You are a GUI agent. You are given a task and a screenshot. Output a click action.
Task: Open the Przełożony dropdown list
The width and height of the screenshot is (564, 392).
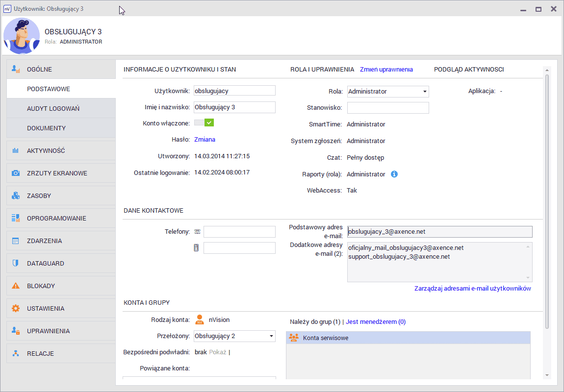(x=271, y=336)
